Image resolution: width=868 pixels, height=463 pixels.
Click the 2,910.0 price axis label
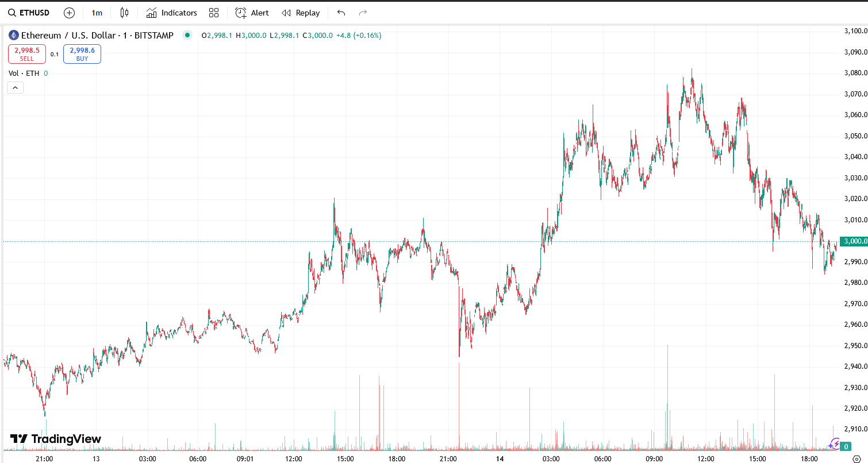tap(855, 429)
